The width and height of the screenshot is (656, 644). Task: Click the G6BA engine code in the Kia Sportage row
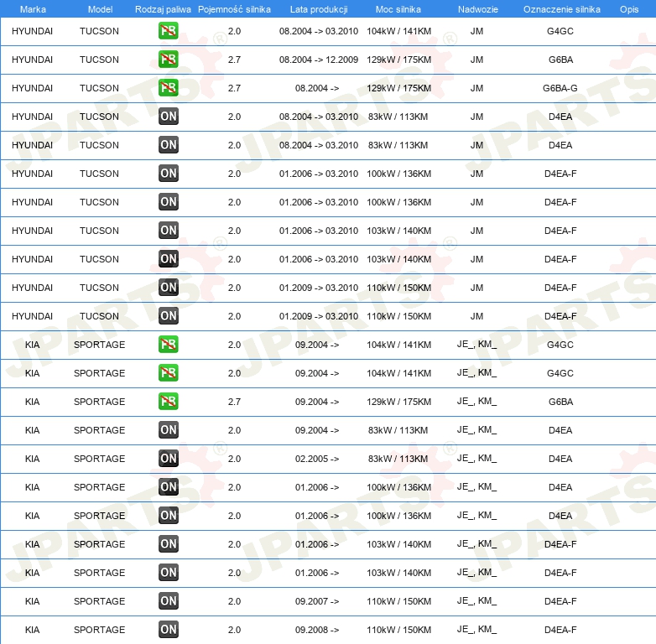point(560,402)
